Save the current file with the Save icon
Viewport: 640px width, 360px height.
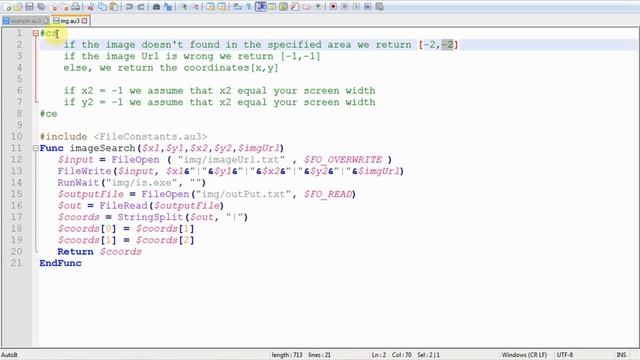(29, 7)
